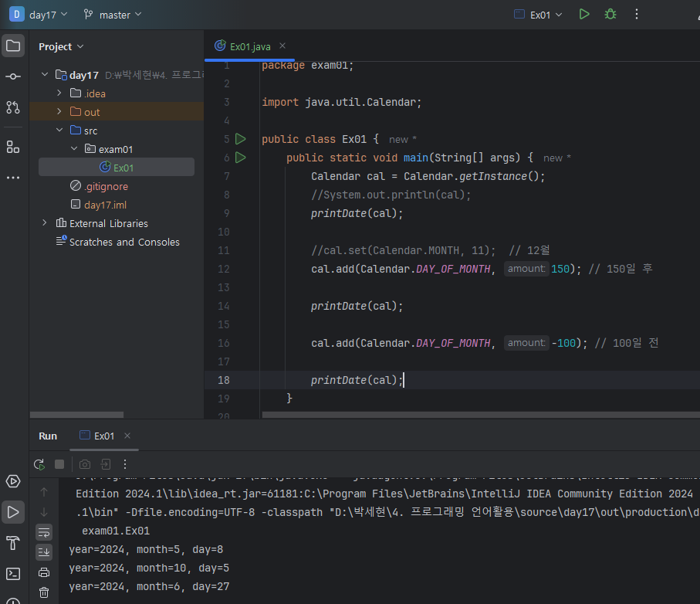This screenshot has height=604, width=700.
Task: Clear console output with the trash icon
Action: click(x=44, y=592)
